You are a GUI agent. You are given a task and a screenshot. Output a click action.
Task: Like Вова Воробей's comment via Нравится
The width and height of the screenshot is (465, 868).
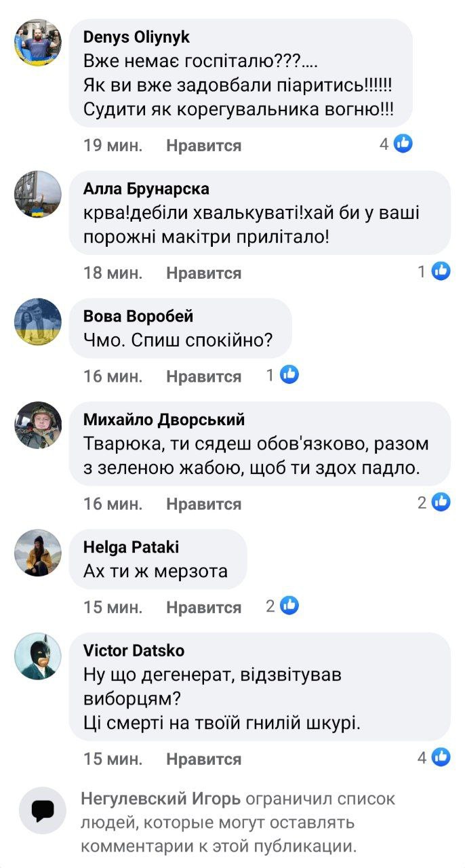click(203, 376)
